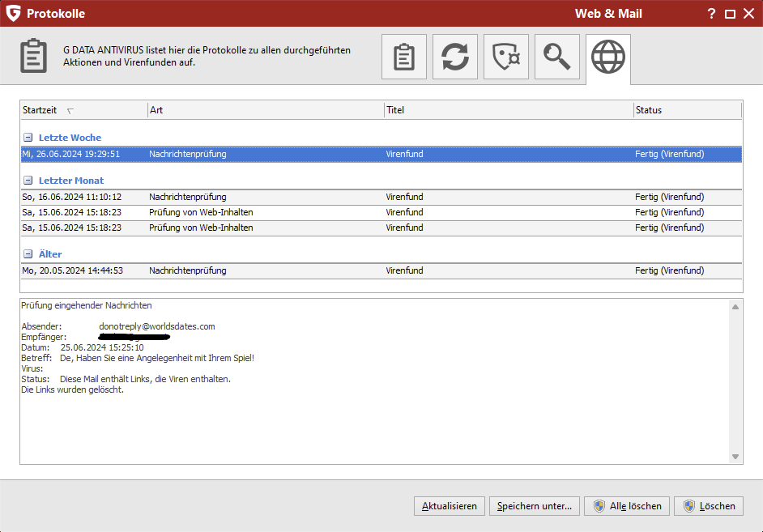Click the G DATA shield logo
This screenshot has width=763, height=532.
13,13
